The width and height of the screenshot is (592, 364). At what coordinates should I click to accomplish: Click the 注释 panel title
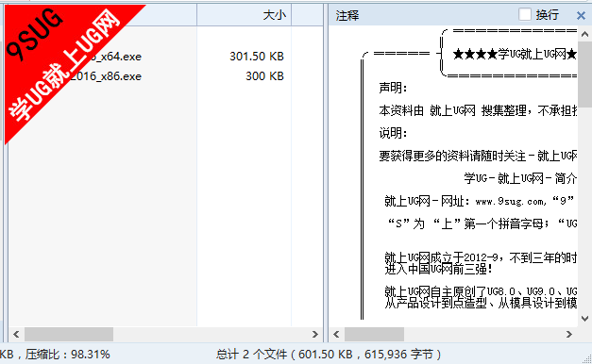click(x=347, y=16)
